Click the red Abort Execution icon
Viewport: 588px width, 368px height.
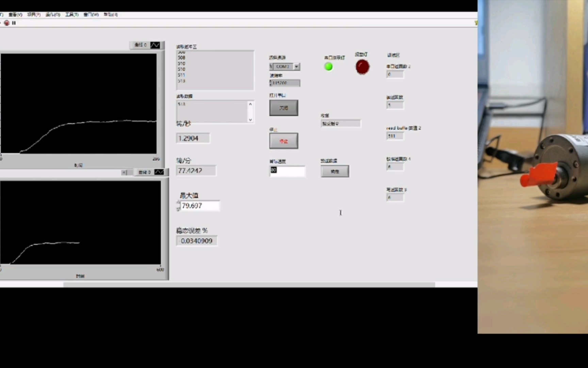(6, 23)
